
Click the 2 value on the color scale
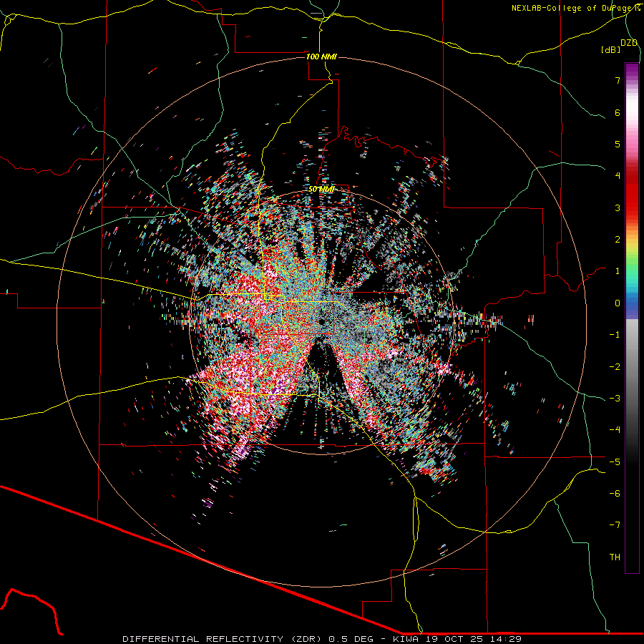(x=618, y=240)
